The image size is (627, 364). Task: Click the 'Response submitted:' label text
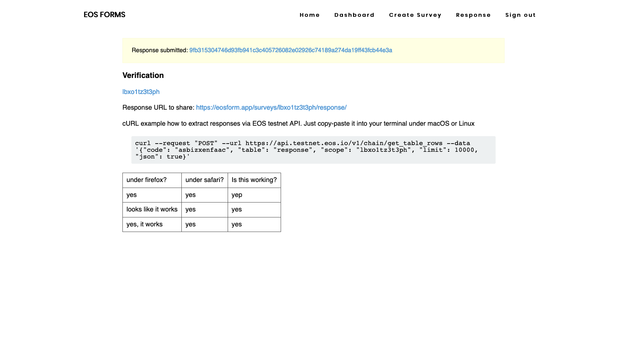tap(160, 50)
